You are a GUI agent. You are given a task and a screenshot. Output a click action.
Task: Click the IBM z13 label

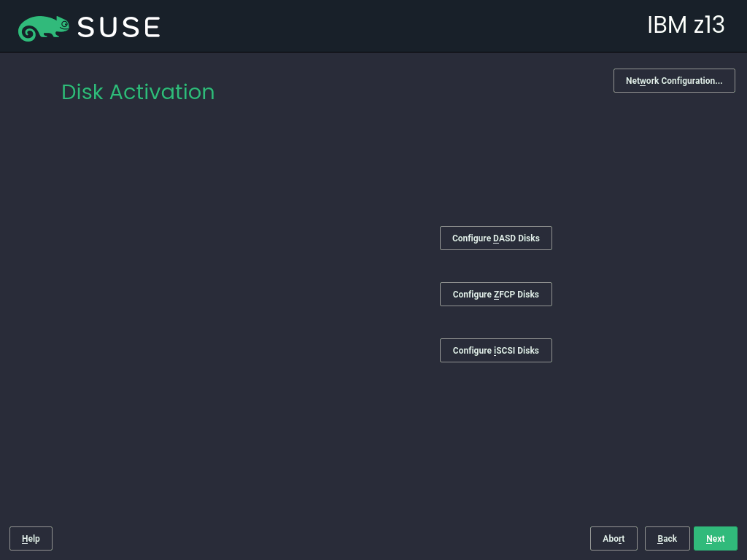coord(686,25)
